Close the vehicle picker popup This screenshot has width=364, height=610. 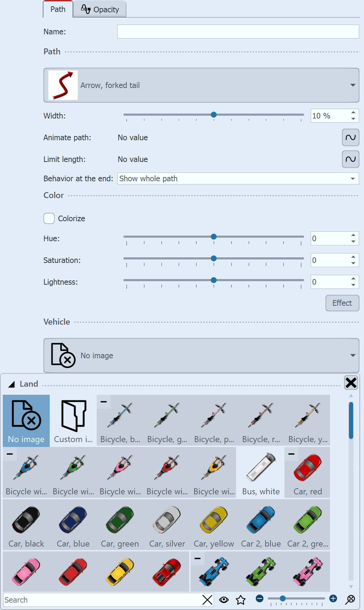click(351, 382)
